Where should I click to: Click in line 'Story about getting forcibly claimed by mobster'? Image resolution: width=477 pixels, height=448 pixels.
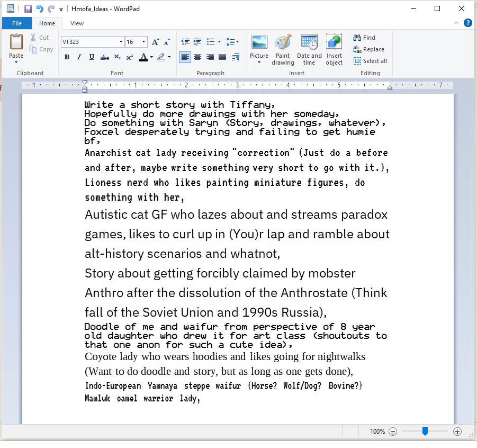tap(220, 273)
